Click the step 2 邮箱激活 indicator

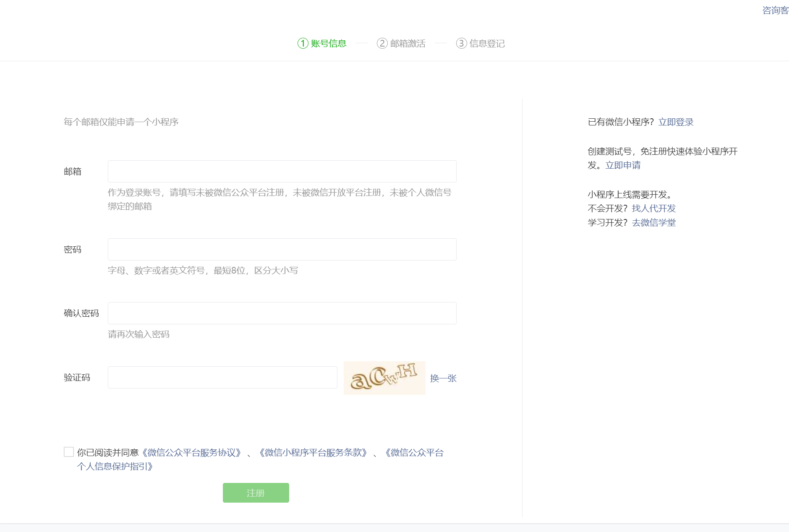(401, 44)
